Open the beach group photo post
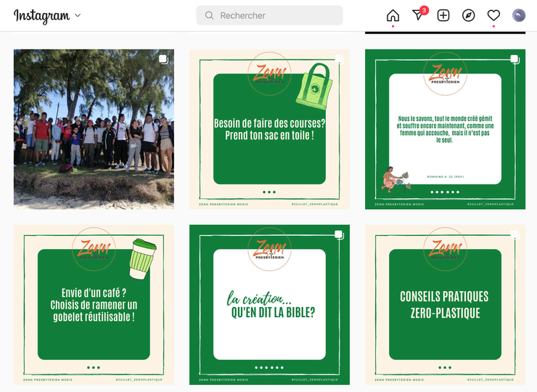The width and height of the screenshot is (537, 392). point(94,129)
